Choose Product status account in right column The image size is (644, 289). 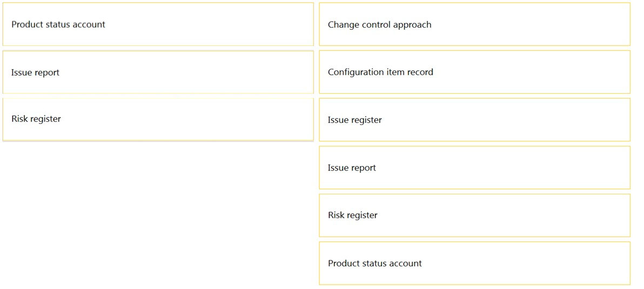[474, 263]
